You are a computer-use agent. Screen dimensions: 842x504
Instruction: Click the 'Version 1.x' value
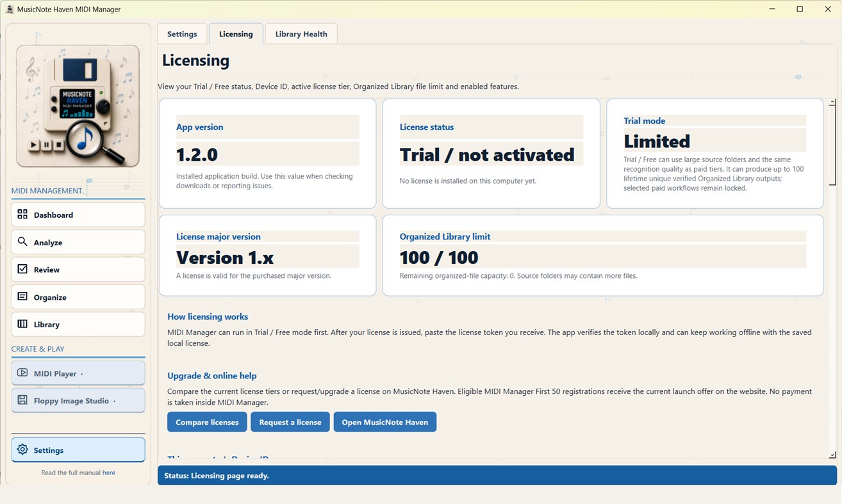pyautogui.click(x=225, y=257)
